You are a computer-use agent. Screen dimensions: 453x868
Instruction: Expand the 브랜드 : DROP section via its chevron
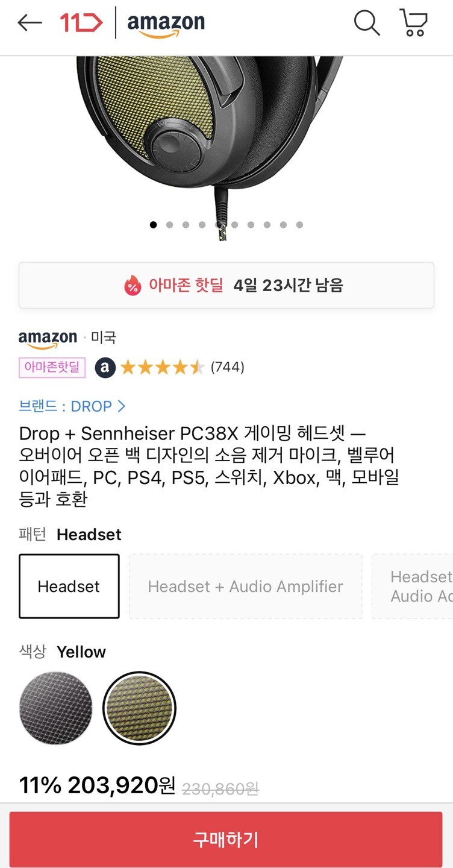[x=123, y=406]
